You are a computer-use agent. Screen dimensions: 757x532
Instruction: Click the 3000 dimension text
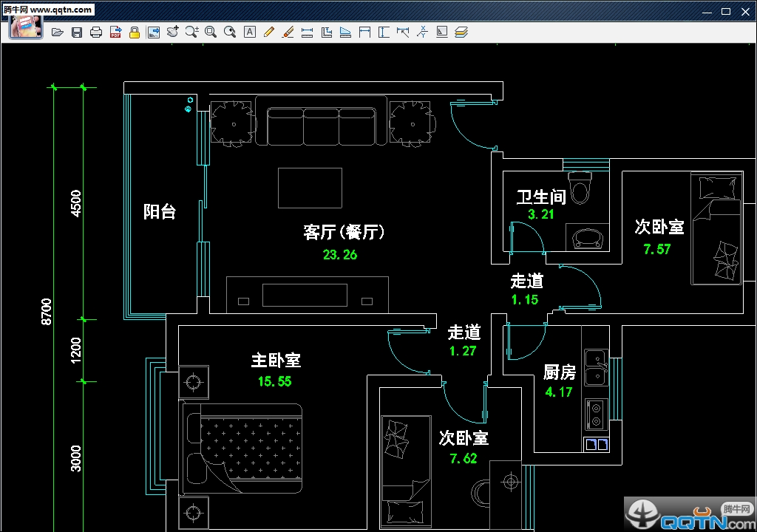[76, 458]
